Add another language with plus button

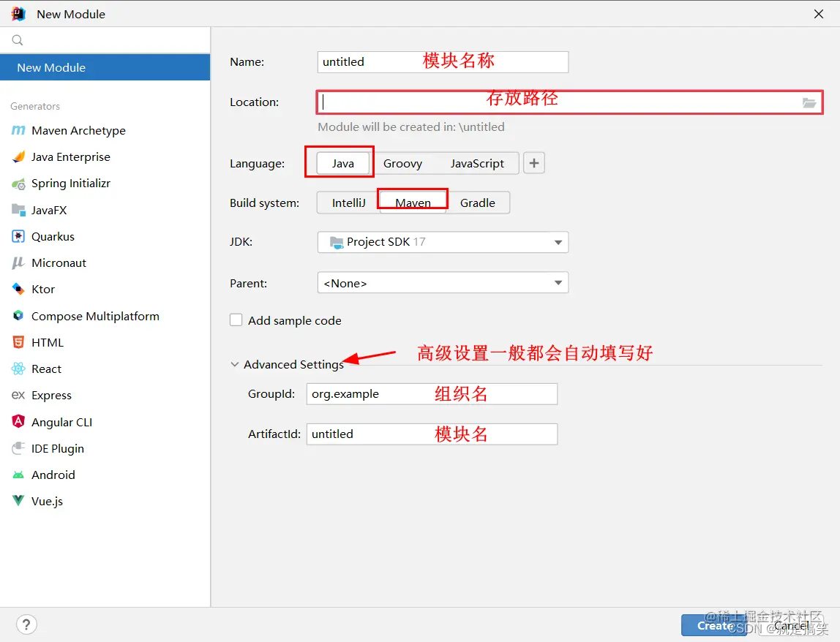(534, 163)
